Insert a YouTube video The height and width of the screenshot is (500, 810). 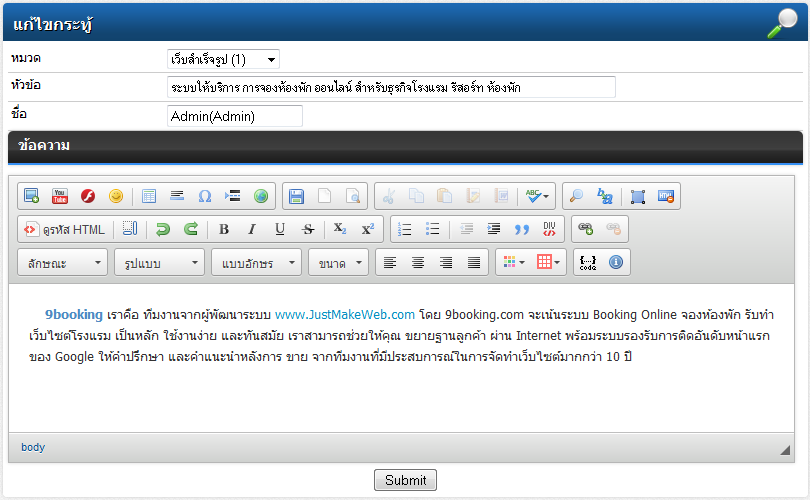[x=60, y=196]
